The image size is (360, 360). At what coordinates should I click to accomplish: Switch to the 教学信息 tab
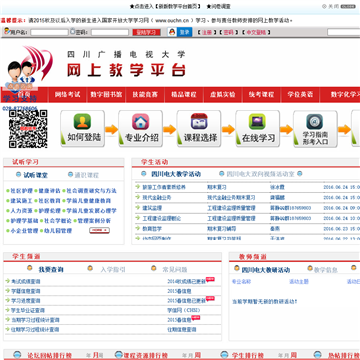pos(326,270)
